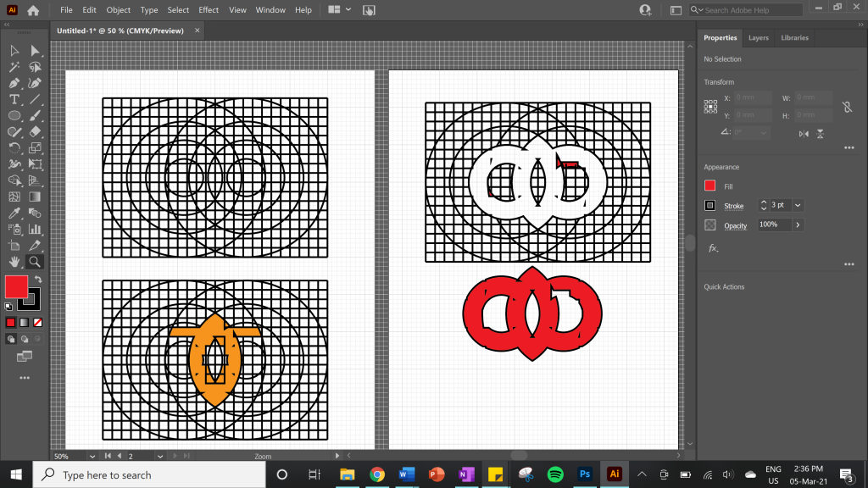Open the Window menu

click(x=270, y=10)
